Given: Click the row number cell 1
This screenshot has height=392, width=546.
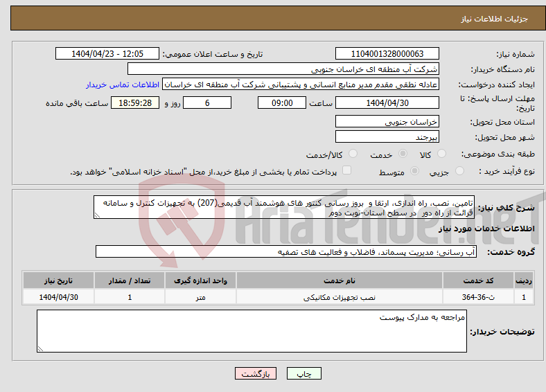Looking at the screenshot, I should point(524,297).
